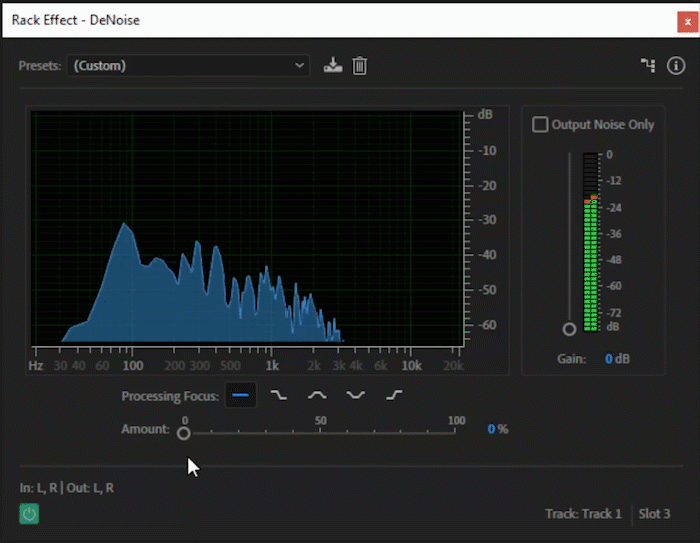Select focus on lower frequencies
Viewport: 700px width, 543px height.
click(x=279, y=395)
